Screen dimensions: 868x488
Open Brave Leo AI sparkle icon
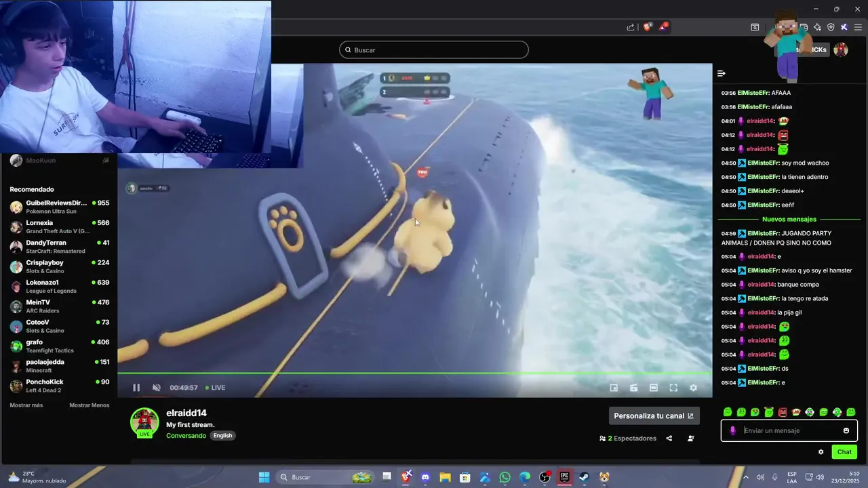coord(817,27)
